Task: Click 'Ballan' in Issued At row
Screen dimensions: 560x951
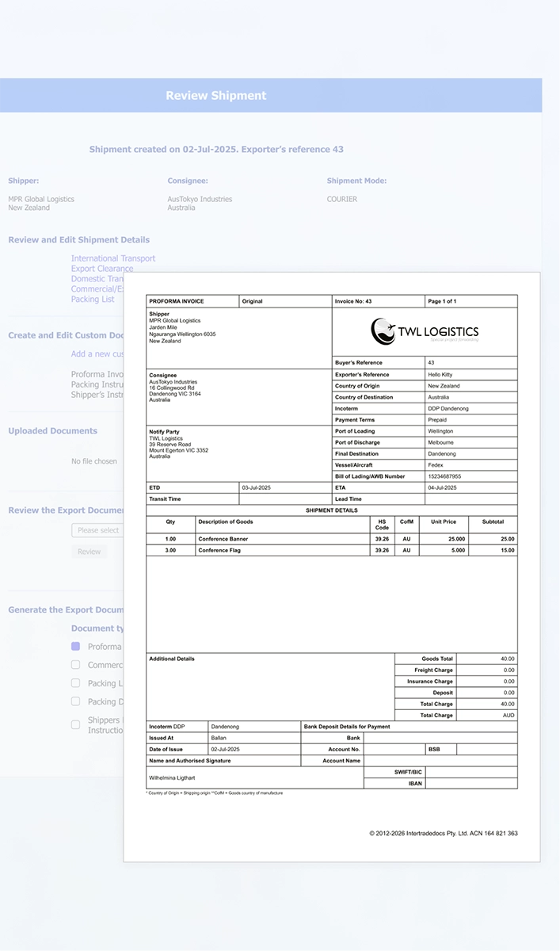Action: click(219, 738)
